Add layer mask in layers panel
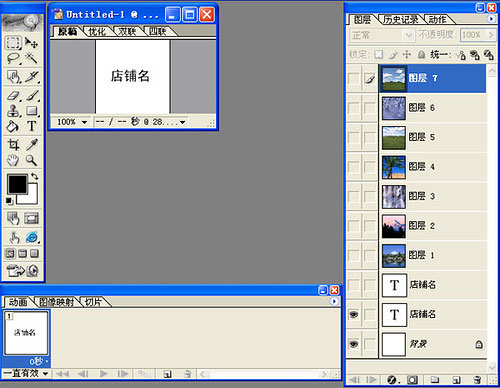The width and height of the screenshot is (500, 388). (412, 380)
